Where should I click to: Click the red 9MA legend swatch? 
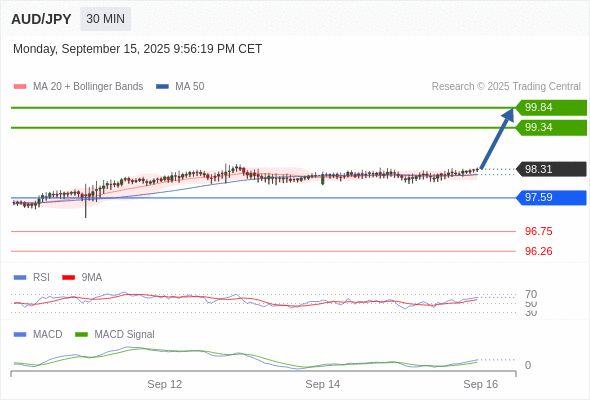click(68, 278)
